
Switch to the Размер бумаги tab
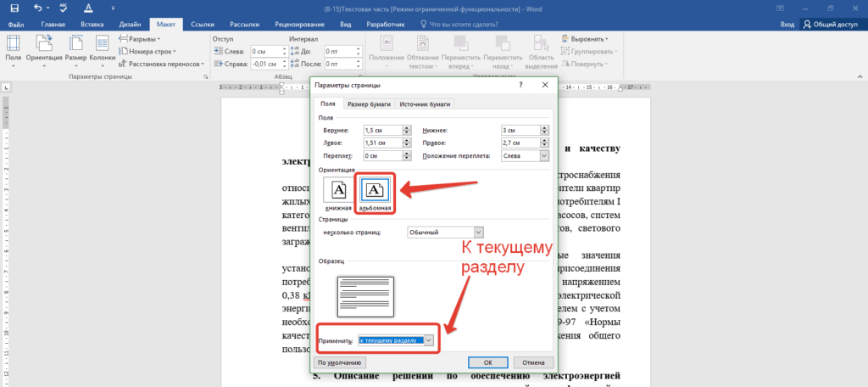[x=370, y=104]
